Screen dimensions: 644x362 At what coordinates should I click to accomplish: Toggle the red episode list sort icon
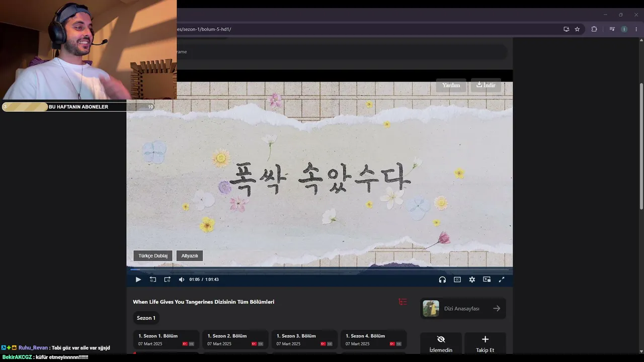coord(403,302)
